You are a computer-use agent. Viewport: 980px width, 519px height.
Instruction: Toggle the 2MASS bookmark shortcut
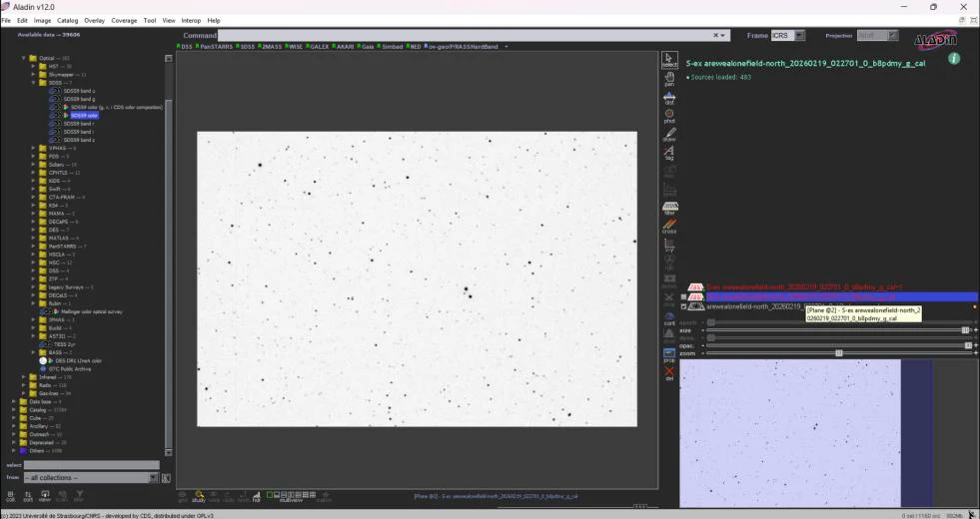(270, 46)
